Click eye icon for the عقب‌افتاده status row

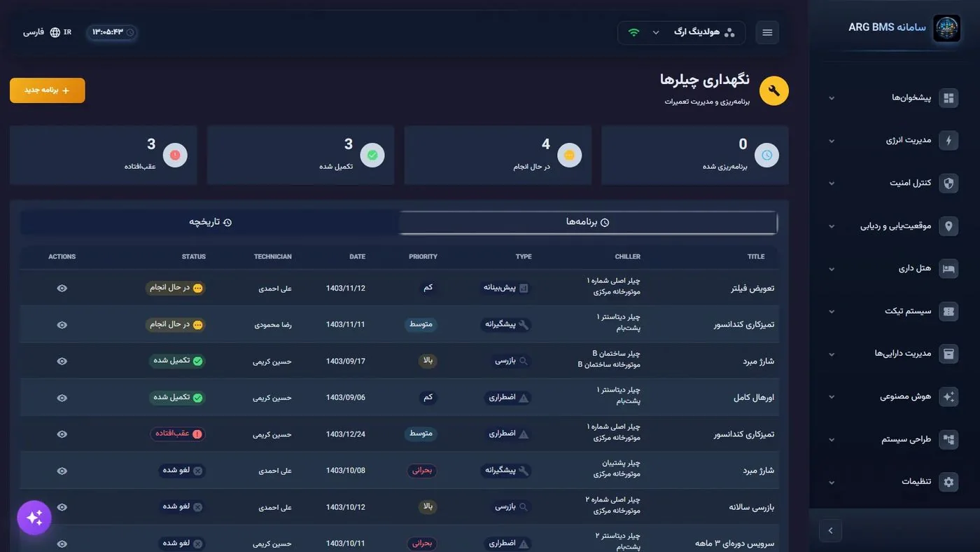click(x=62, y=434)
